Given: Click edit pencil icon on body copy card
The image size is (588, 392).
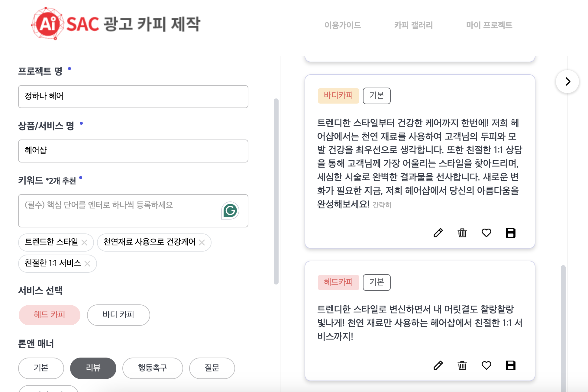Looking at the screenshot, I should (x=438, y=233).
